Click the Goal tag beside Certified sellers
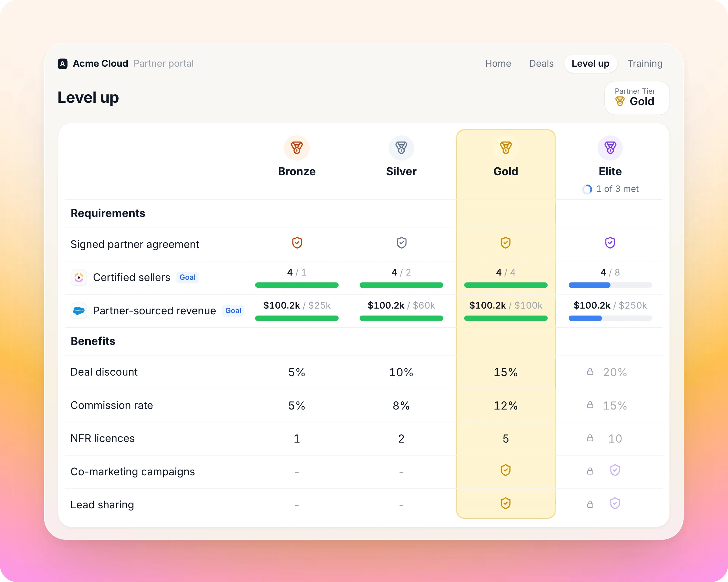728x582 pixels. tap(187, 277)
